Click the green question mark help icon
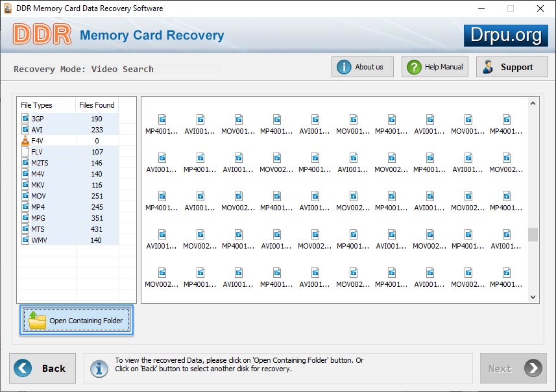Image resolution: width=556 pixels, height=392 pixels. [414, 67]
